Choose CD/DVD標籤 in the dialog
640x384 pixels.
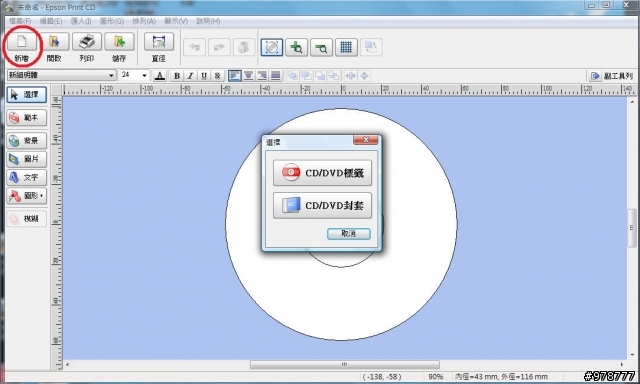pos(322,173)
